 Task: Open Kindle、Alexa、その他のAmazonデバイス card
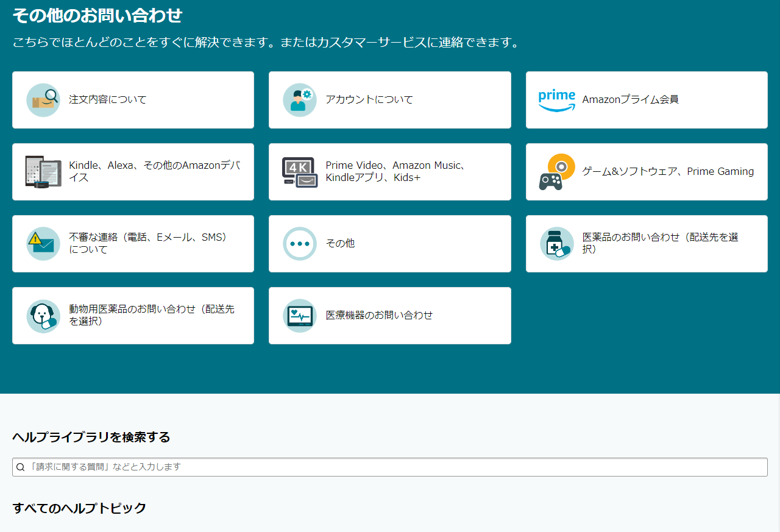click(x=133, y=172)
